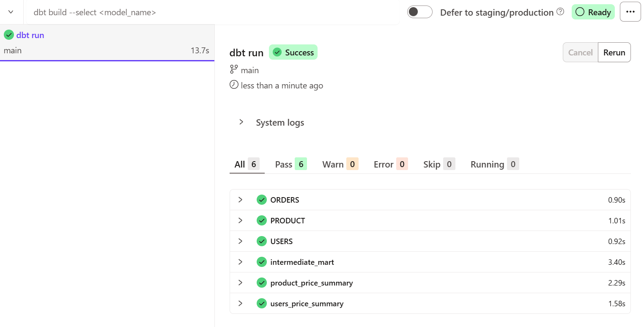The height and width of the screenshot is (327, 644).
Task: Switch to the Pass 6 tab
Action: [x=291, y=164]
